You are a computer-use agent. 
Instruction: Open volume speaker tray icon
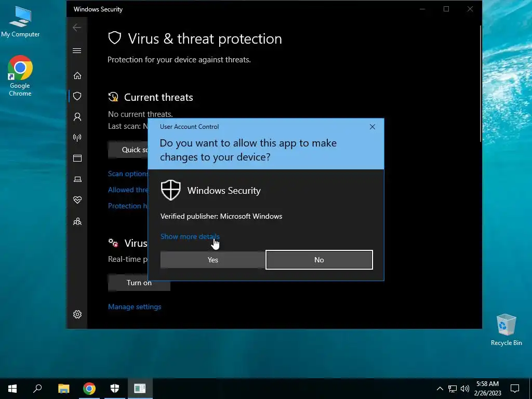tap(465, 389)
